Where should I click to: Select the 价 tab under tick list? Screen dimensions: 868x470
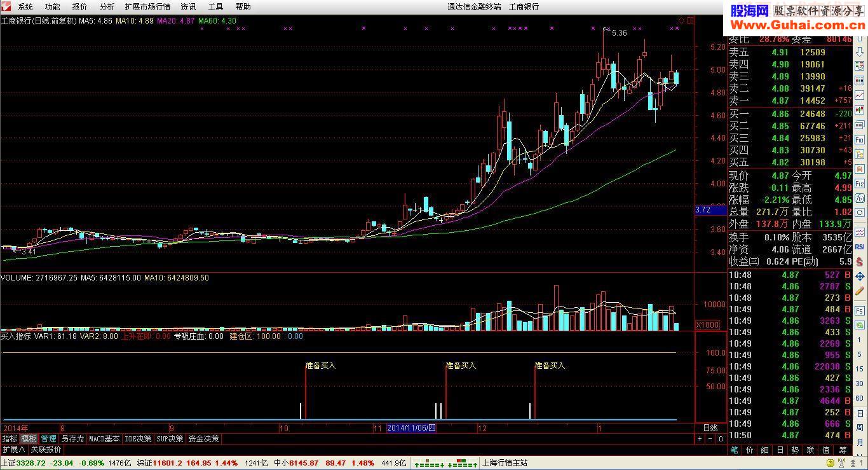click(749, 450)
